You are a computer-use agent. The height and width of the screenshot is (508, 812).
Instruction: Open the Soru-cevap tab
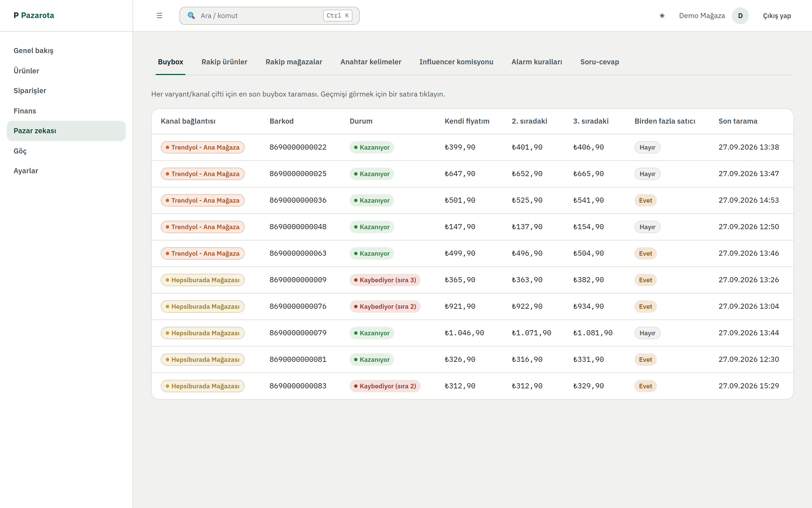click(599, 62)
